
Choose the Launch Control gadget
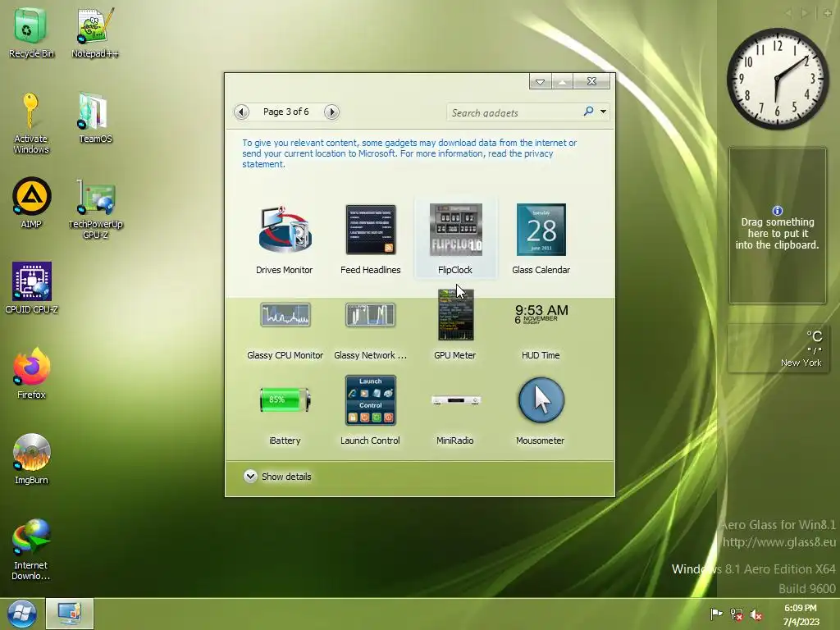pyautogui.click(x=370, y=412)
